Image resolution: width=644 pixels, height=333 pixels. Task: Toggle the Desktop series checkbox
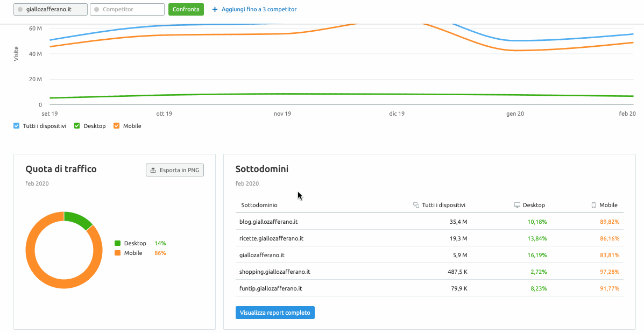point(77,126)
